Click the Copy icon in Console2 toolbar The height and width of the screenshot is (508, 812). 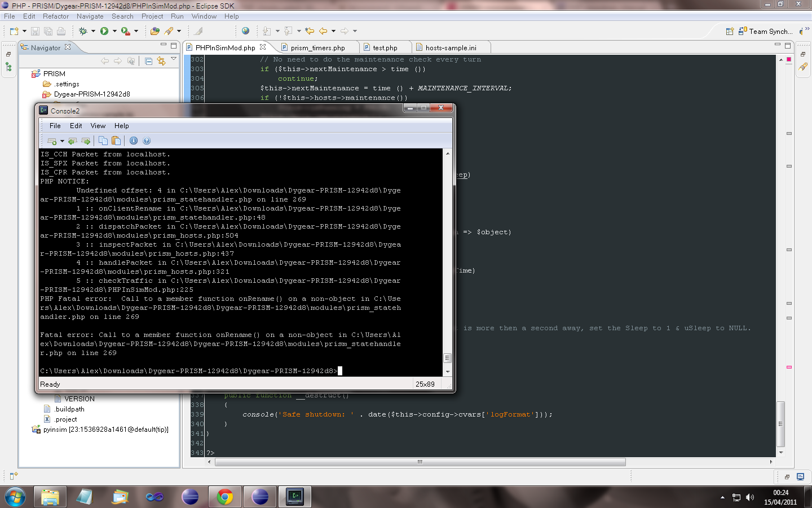coord(103,141)
